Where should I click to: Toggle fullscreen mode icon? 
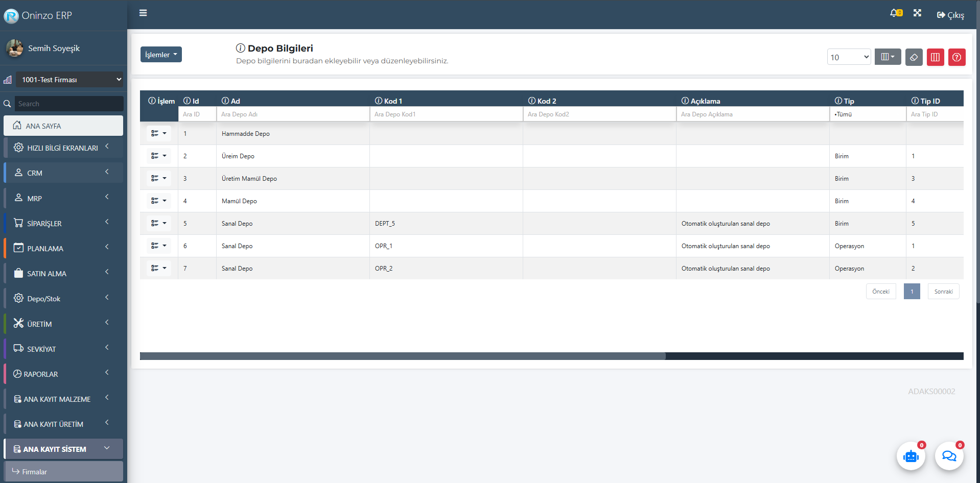(917, 13)
